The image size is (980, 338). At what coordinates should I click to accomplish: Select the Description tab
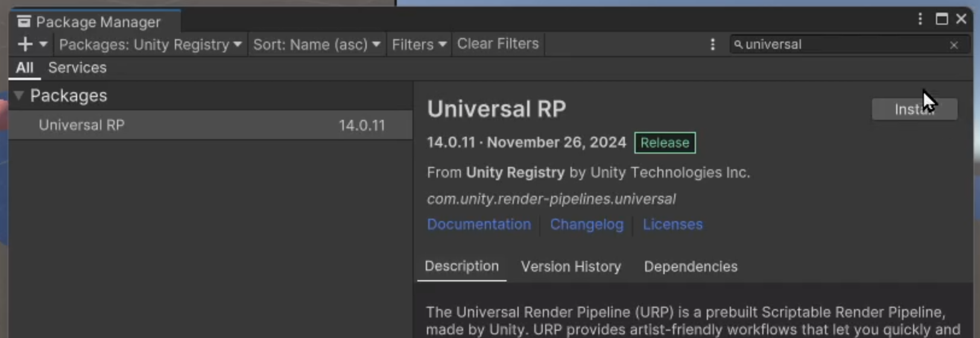(461, 266)
